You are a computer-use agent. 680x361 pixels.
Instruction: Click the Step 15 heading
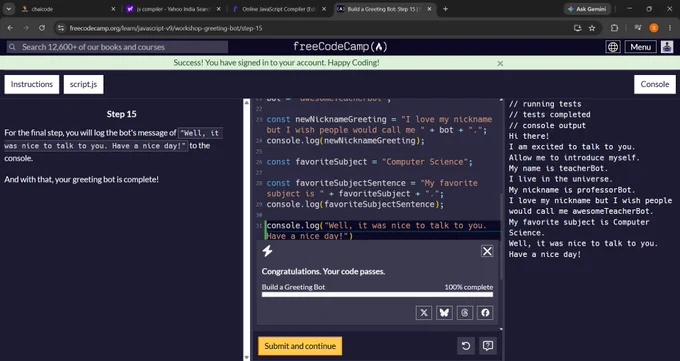[x=121, y=114]
